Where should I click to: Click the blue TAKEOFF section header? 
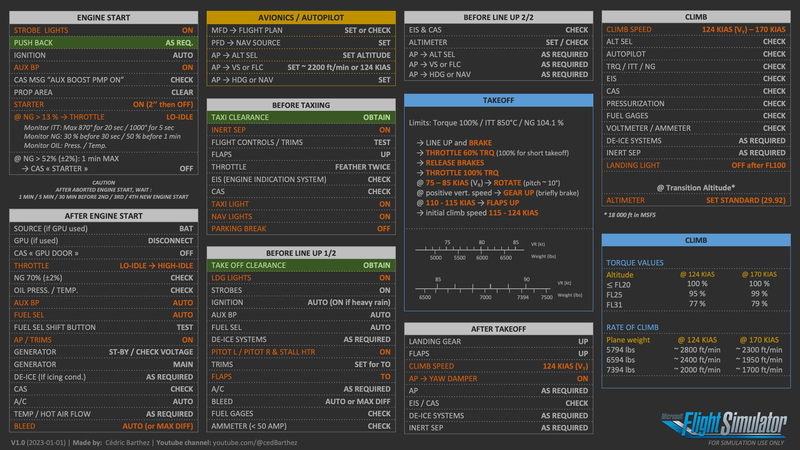pyautogui.click(x=497, y=101)
